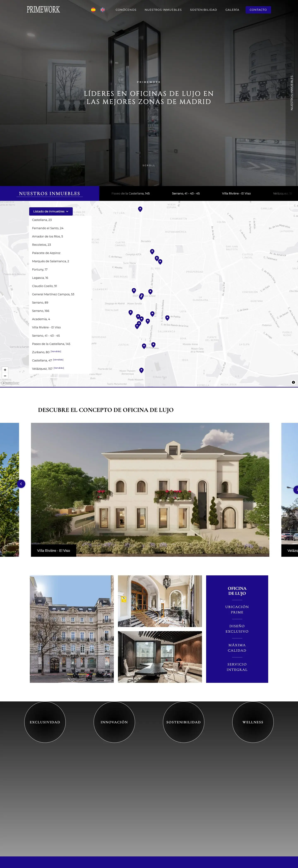
Task: Choose Palacete de Azpiroz from the list
Action: click(46, 253)
